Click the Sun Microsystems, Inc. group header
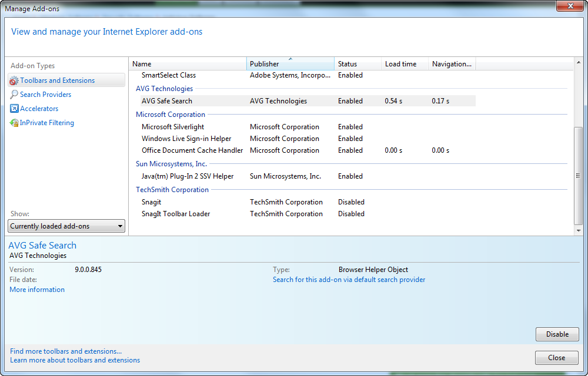 tap(171, 164)
